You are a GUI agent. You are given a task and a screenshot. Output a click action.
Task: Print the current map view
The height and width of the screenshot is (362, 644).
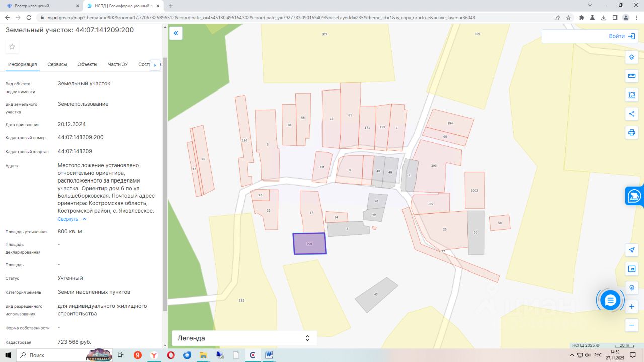(632, 133)
